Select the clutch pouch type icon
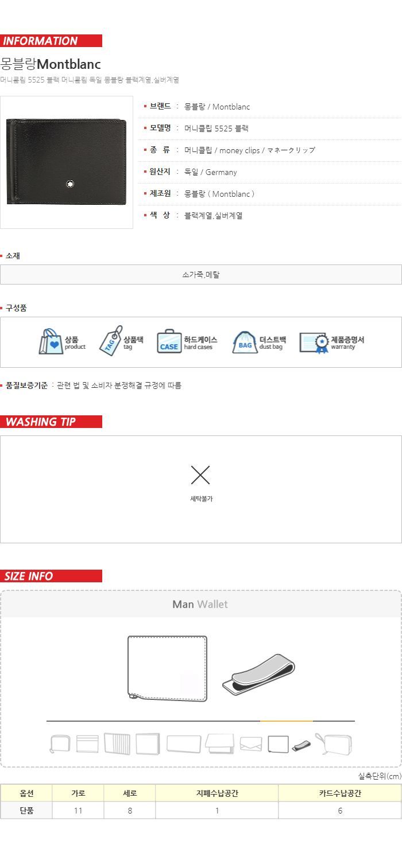402x868 pixels. (334, 744)
